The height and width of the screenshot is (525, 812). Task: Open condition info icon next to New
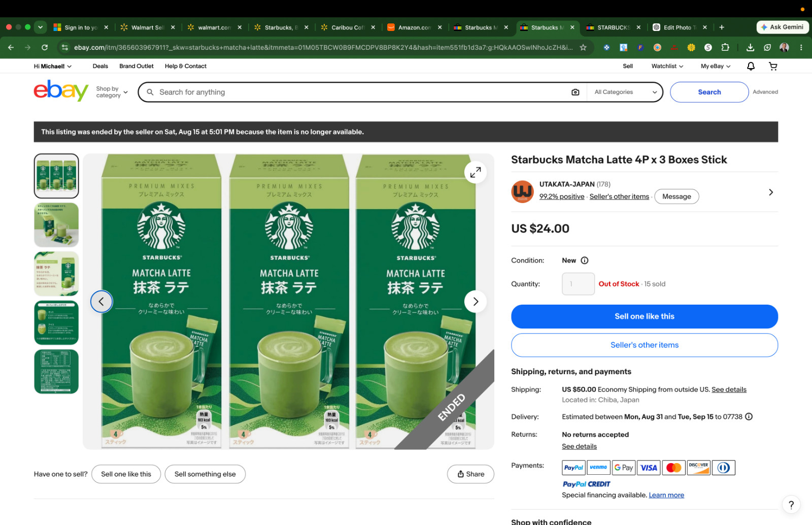[x=585, y=260]
